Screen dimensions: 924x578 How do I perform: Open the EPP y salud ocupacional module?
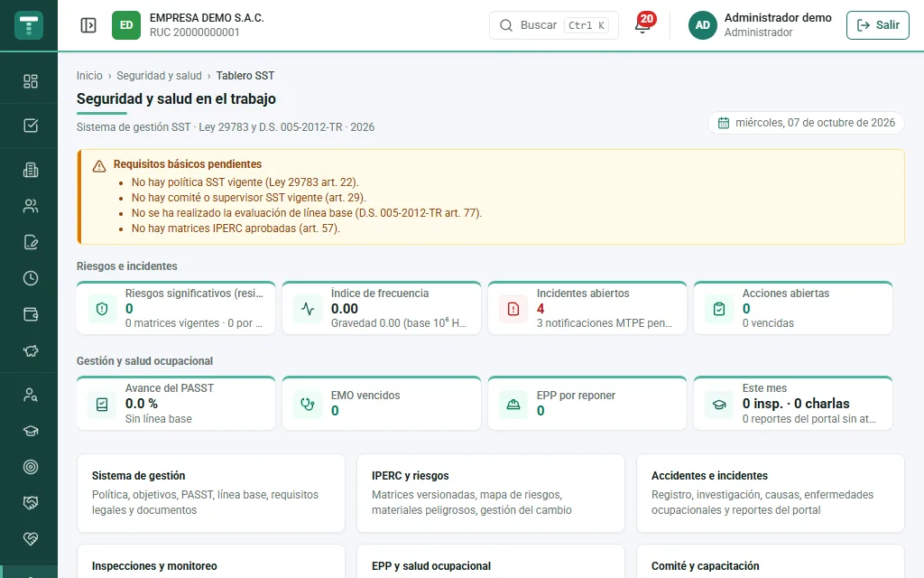pos(490,562)
